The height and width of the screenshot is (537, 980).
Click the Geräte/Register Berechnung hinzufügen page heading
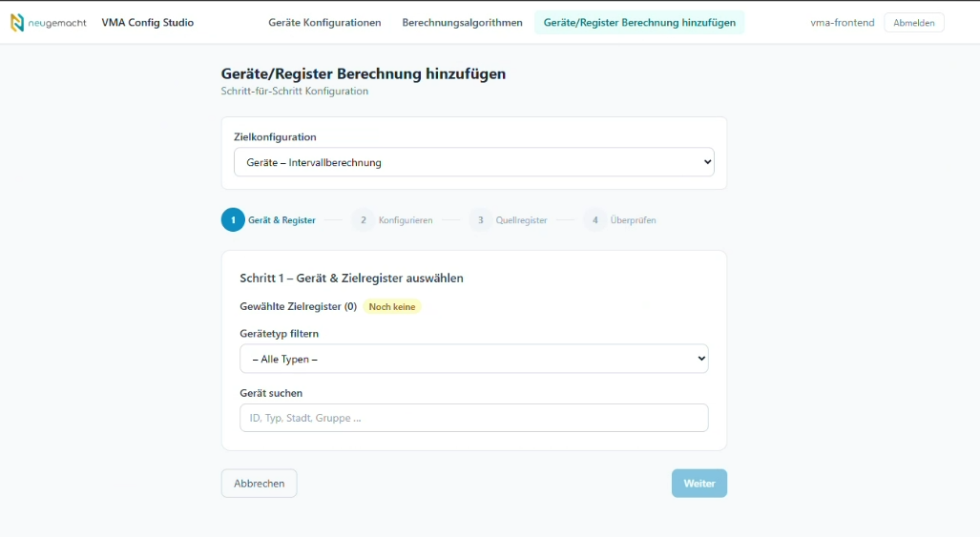pos(364,73)
